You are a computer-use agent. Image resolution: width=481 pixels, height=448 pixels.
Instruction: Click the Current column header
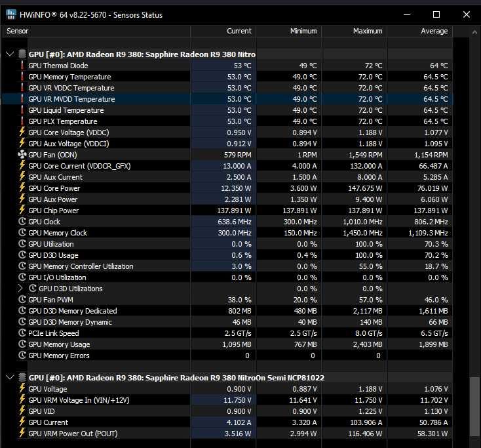[x=223, y=31]
